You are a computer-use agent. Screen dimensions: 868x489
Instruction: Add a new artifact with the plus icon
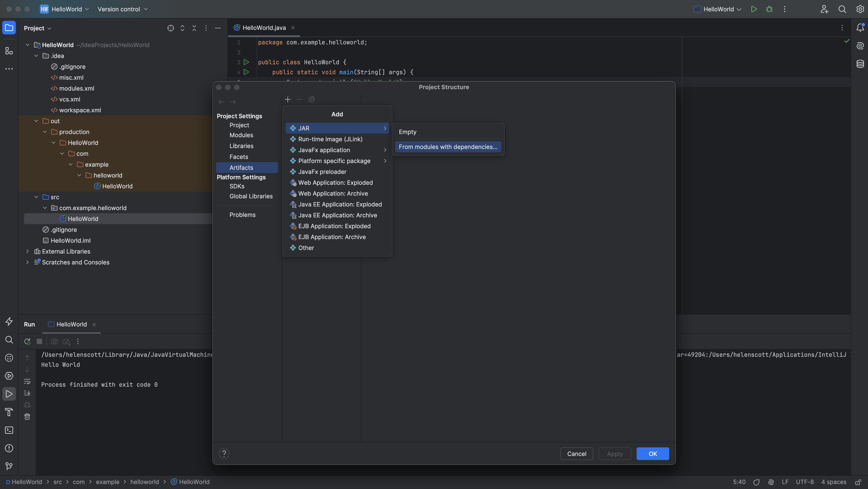[288, 99]
